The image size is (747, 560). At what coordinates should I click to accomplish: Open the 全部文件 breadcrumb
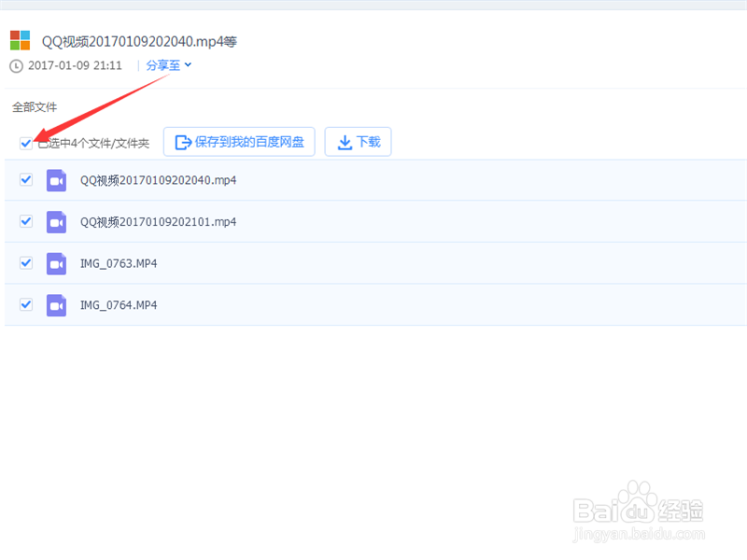pos(35,107)
